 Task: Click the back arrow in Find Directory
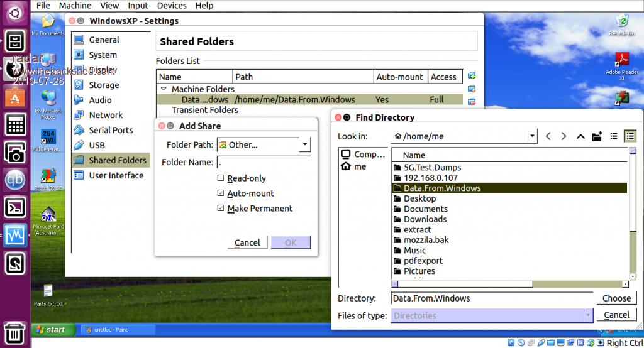pyautogui.click(x=548, y=136)
